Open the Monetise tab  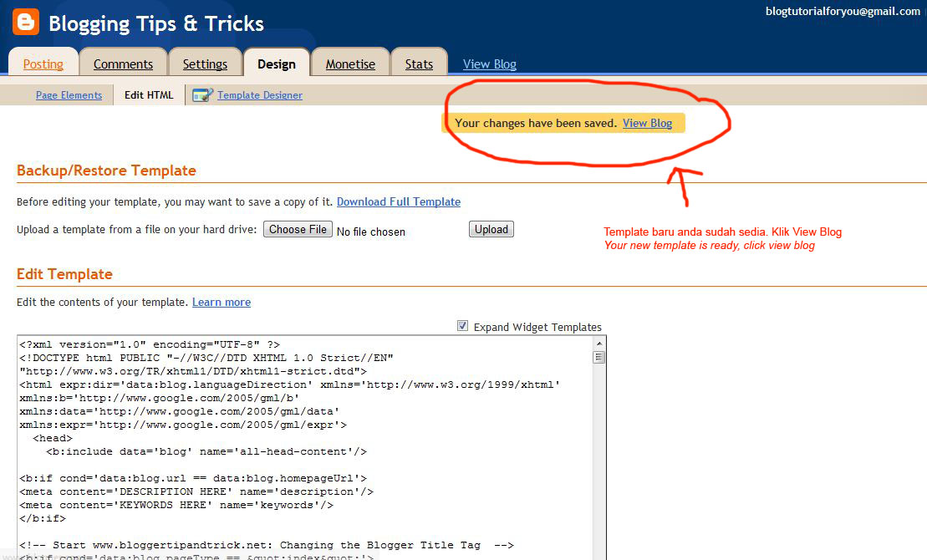[350, 64]
